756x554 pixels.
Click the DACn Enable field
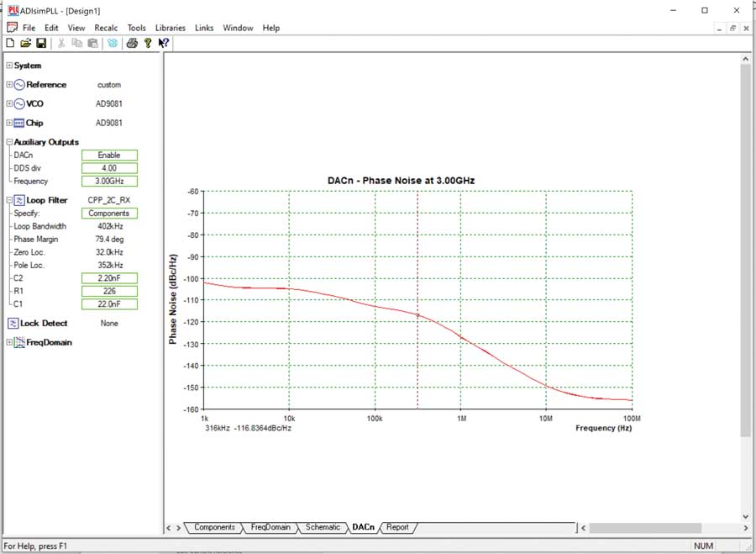[x=109, y=155]
